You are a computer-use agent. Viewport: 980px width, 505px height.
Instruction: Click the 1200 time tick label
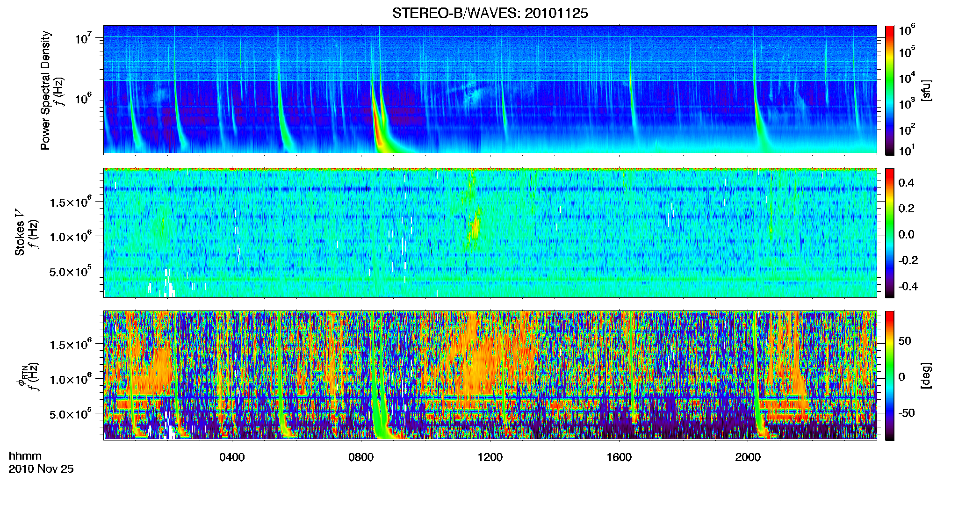click(490, 457)
